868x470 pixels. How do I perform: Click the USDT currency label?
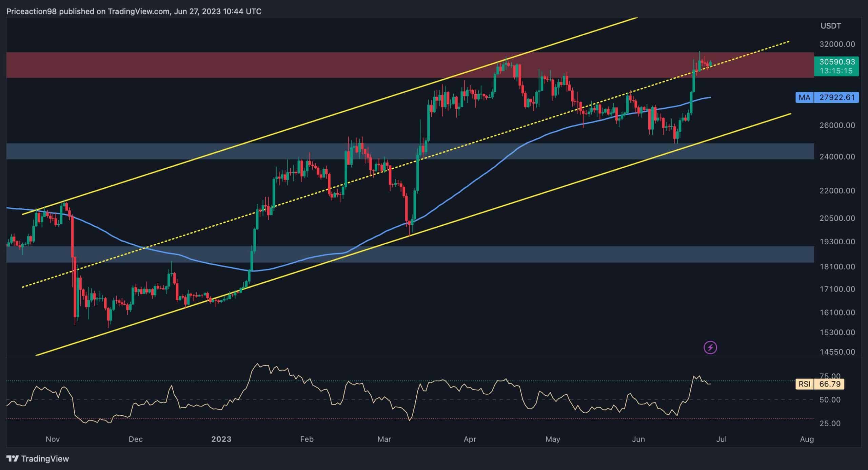pyautogui.click(x=831, y=26)
